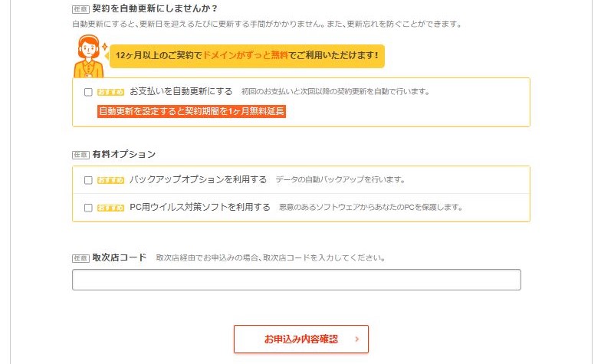Click the support operator headset illustration
The width and height of the screenshot is (601, 364).
tap(89, 57)
